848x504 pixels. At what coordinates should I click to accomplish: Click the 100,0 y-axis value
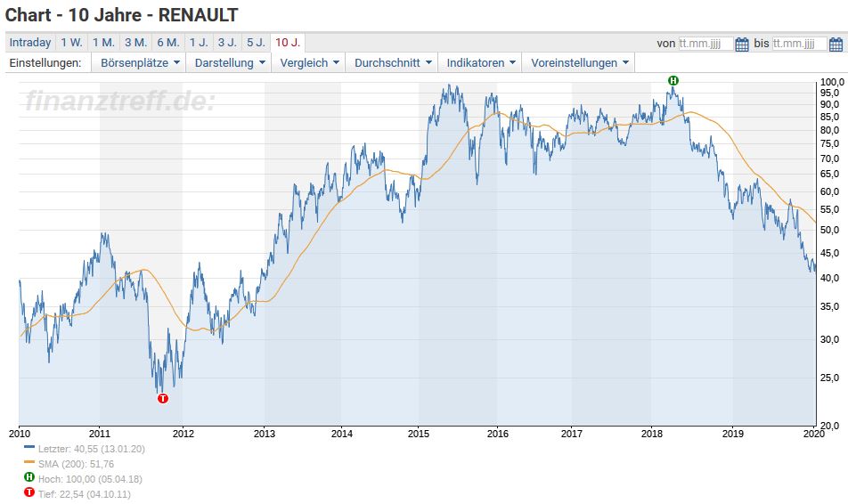click(832, 82)
